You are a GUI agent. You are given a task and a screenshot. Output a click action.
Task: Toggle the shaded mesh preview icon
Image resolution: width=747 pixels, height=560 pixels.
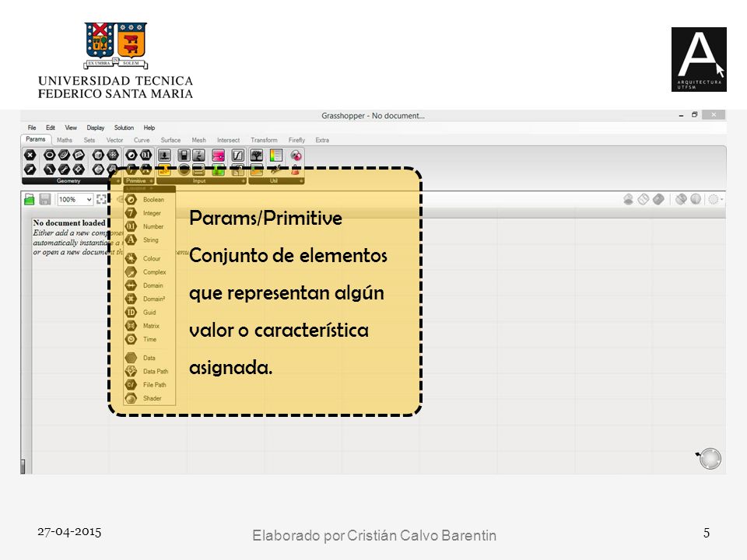(681, 199)
